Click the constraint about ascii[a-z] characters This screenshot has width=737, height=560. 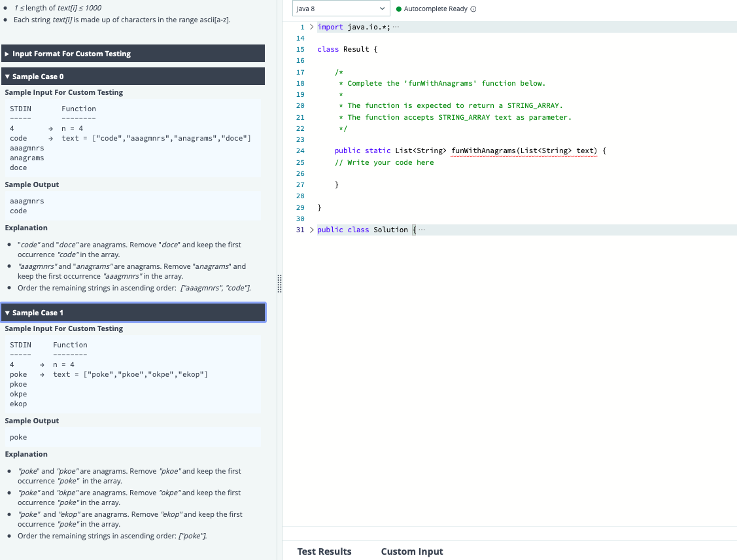pyautogui.click(x=122, y=20)
